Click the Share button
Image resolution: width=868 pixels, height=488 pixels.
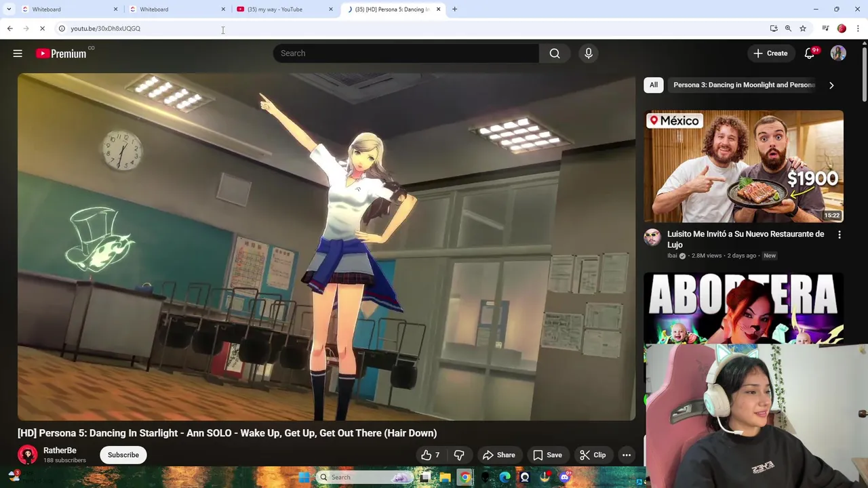(498, 455)
